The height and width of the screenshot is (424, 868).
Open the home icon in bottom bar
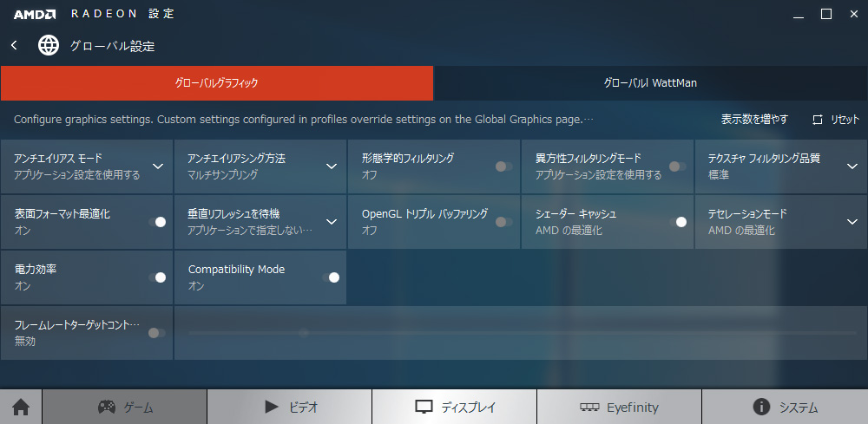[x=21, y=408]
